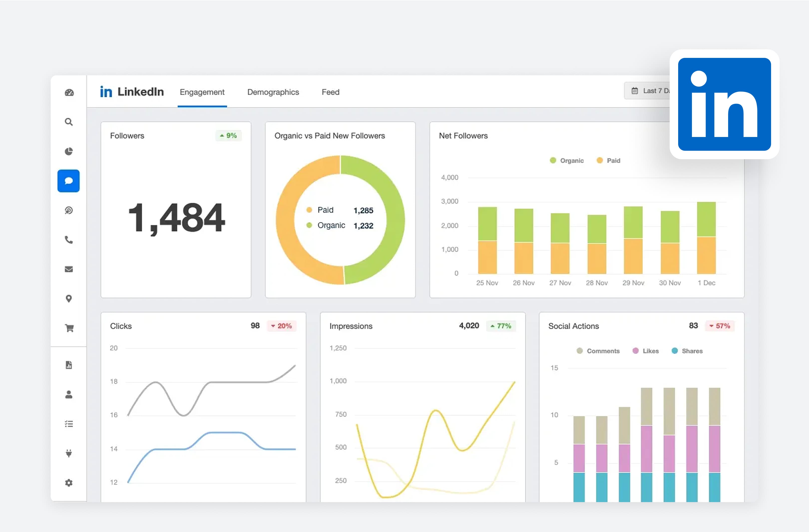Click the phone call tracking sidebar icon
This screenshot has height=532, width=809.
[69, 240]
